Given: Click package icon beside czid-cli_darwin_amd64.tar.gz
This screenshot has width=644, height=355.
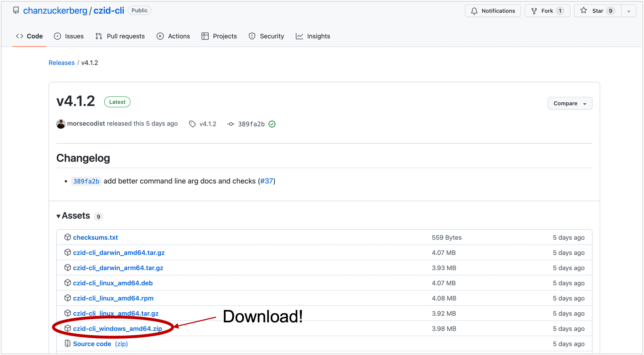Looking at the screenshot, I should (68, 252).
